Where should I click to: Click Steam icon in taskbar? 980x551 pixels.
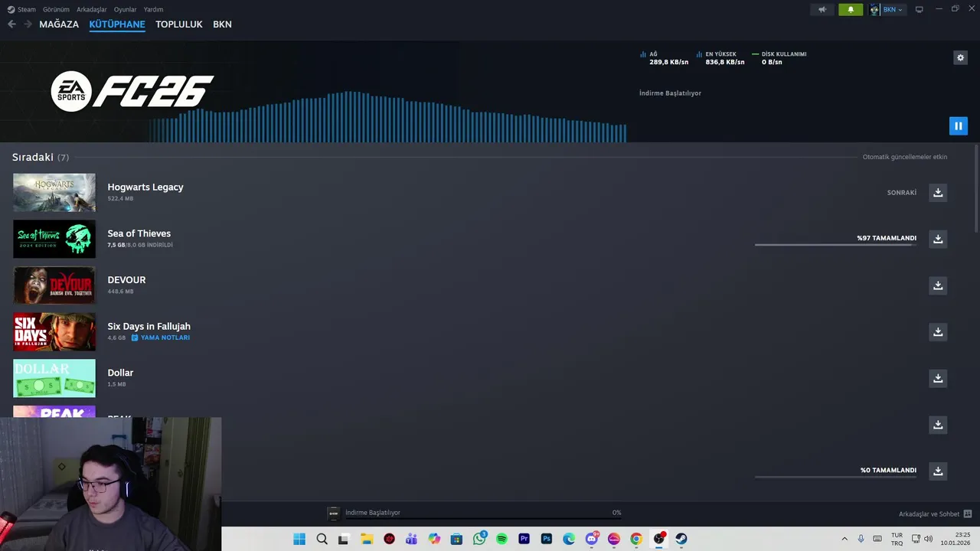681,539
